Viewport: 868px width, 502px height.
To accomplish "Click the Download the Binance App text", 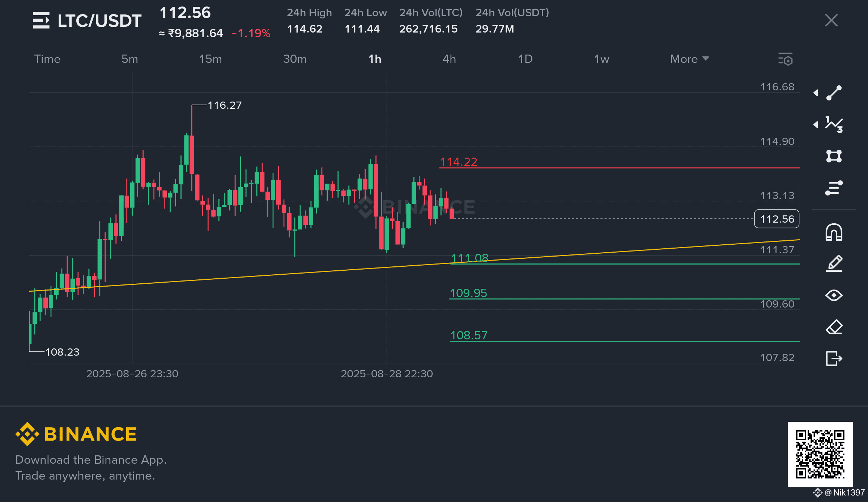I will (91, 460).
